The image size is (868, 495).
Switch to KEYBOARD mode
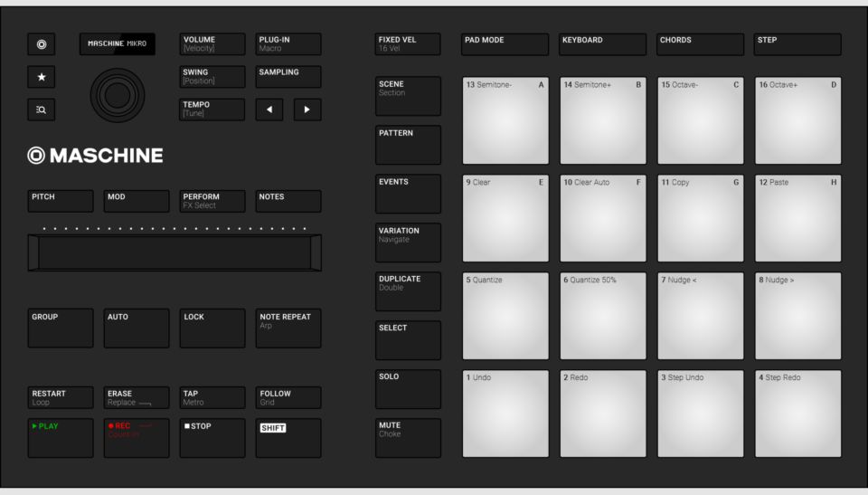(602, 44)
